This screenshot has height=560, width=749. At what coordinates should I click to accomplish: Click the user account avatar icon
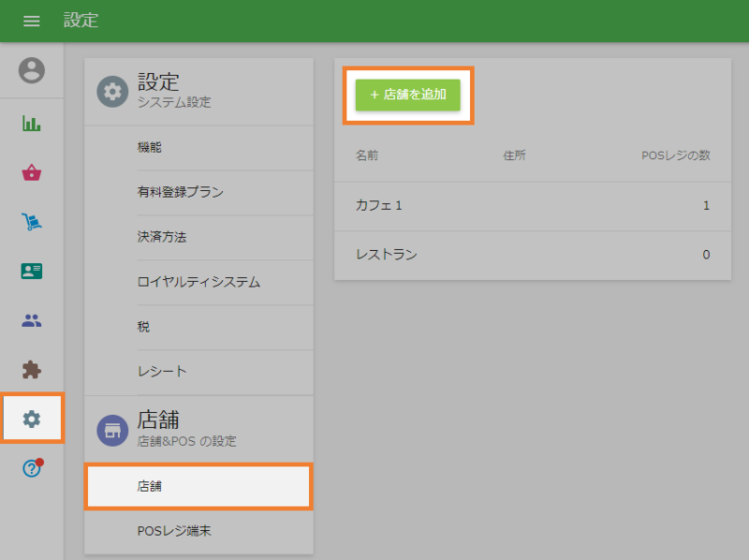coord(32,70)
